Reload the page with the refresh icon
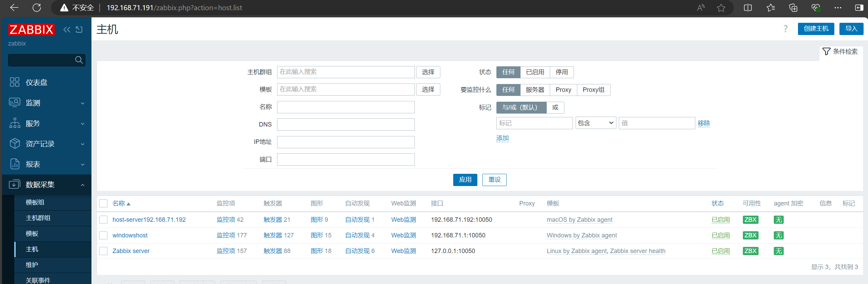Screen dimensions: 868x284 pos(37,7)
